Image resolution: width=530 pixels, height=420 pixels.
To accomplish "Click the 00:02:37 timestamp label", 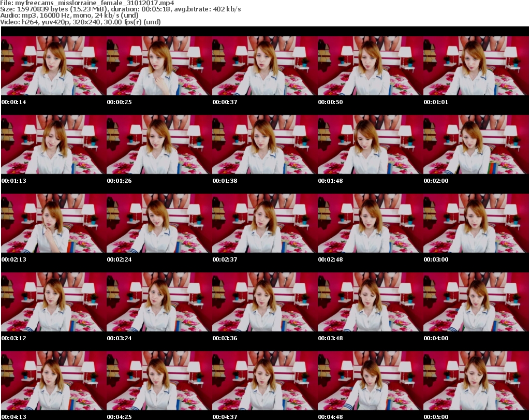I will (x=225, y=259).
